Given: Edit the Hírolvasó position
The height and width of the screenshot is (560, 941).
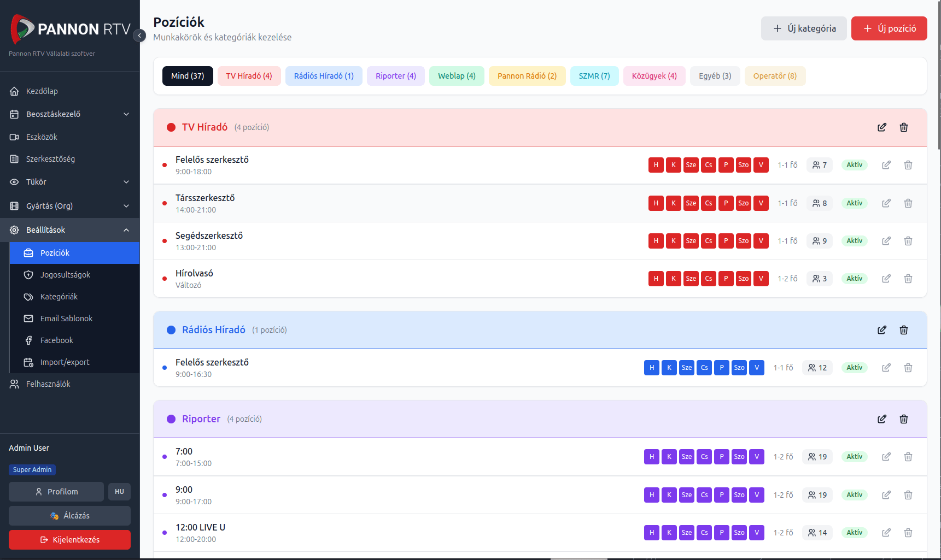Looking at the screenshot, I should [x=886, y=279].
